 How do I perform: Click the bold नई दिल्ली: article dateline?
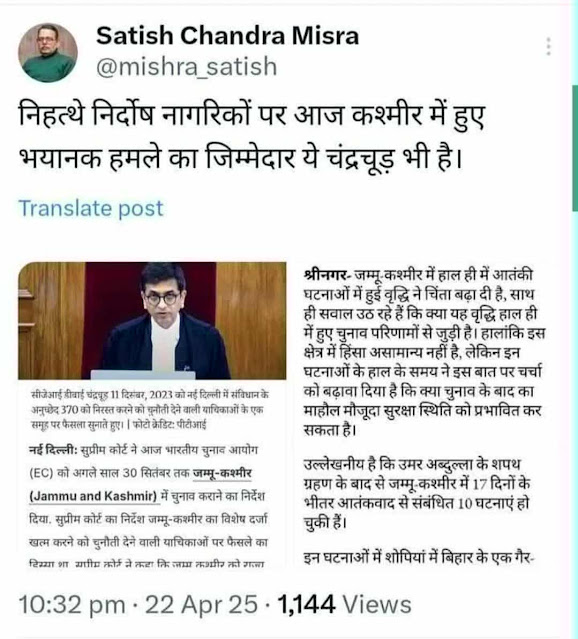[53, 450]
